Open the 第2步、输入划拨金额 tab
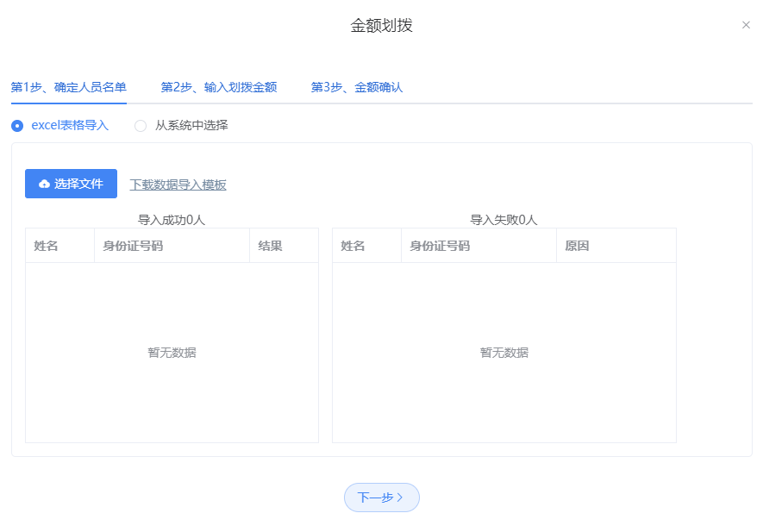Image resolution: width=763 pixels, height=532 pixels. click(x=219, y=87)
